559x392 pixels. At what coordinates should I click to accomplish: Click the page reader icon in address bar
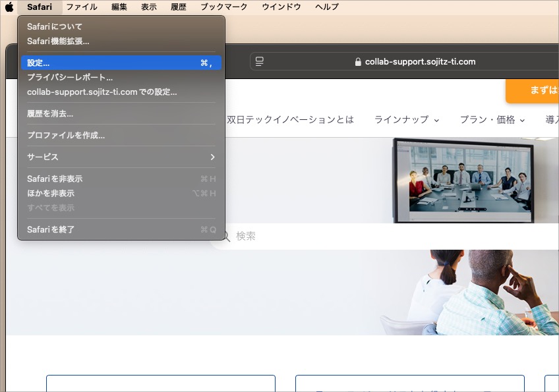260,62
